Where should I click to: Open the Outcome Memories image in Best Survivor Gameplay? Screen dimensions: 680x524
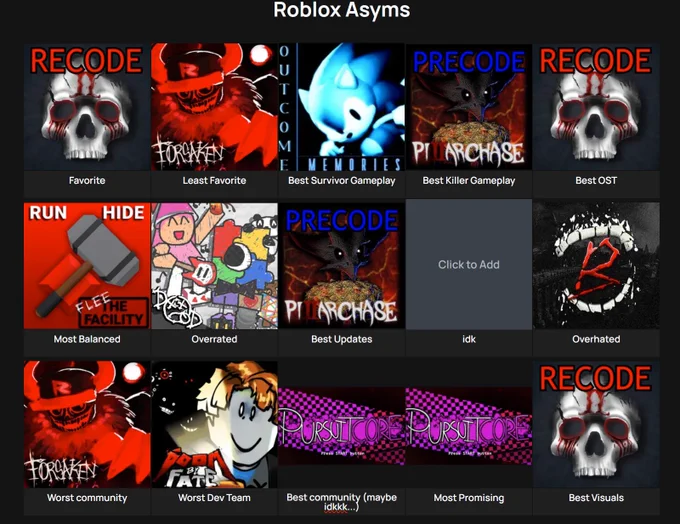[341, 107]
